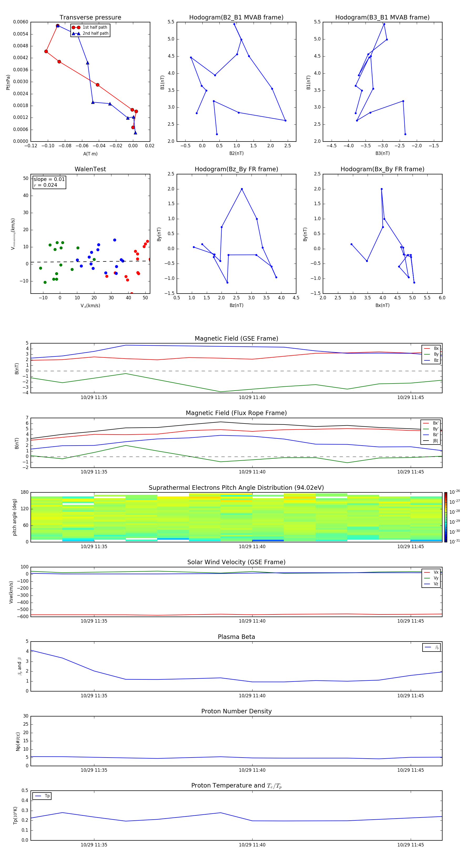Image resolution: width=473 pixels, height=868 pixels.
Task: Click the "pitch angle (deg)" axis label
Action: pyautogui.click(x=14, y=517)
